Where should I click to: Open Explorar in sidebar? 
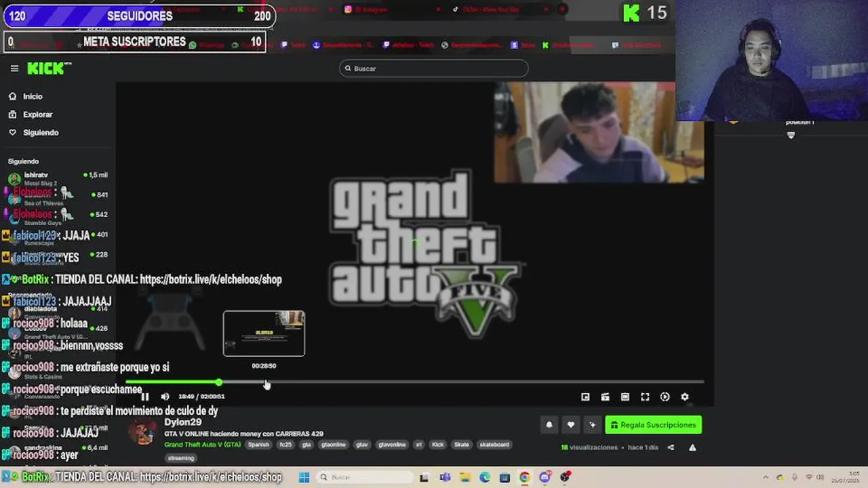tap(31, 115)
